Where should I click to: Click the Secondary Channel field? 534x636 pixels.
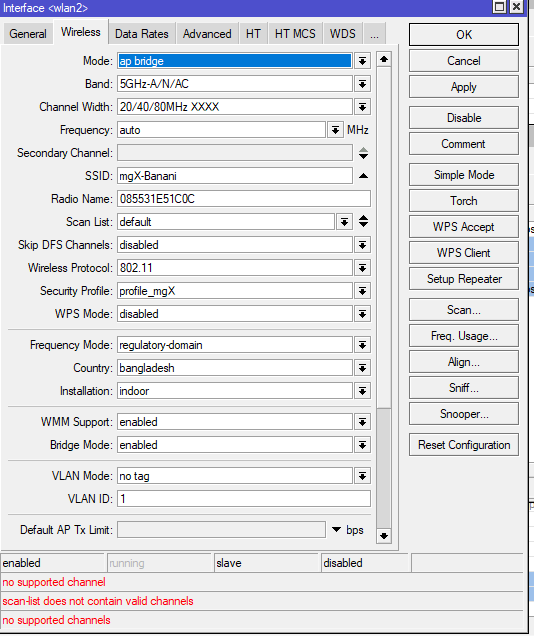(x=235, y=153)
